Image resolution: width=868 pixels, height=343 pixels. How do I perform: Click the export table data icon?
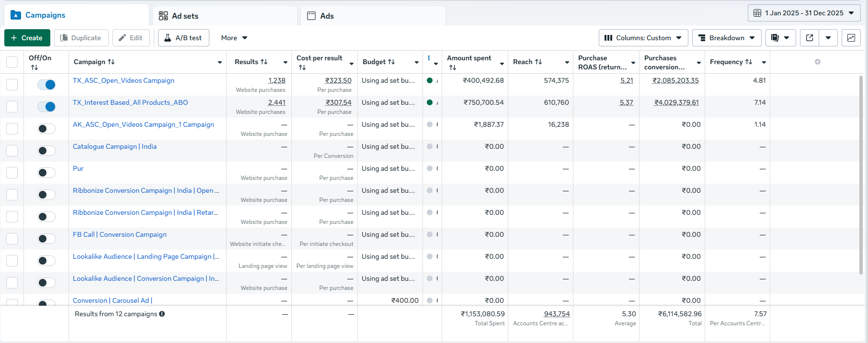pyautogui.click(x=810, y=38)
